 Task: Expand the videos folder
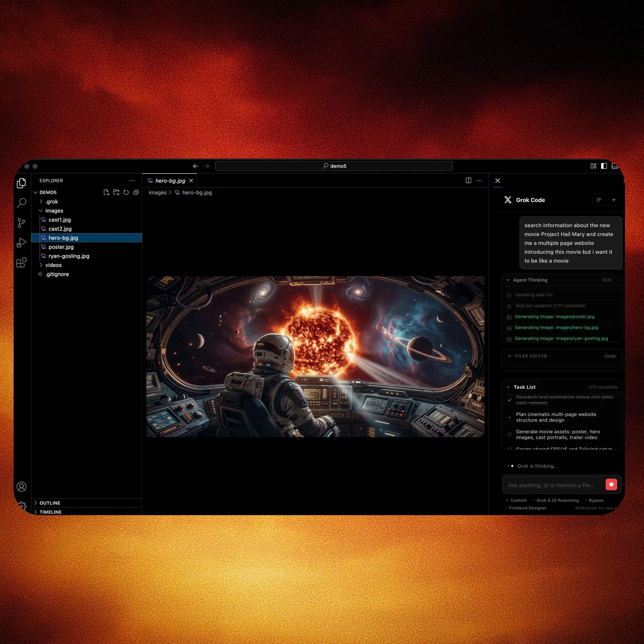coord(53,265)
